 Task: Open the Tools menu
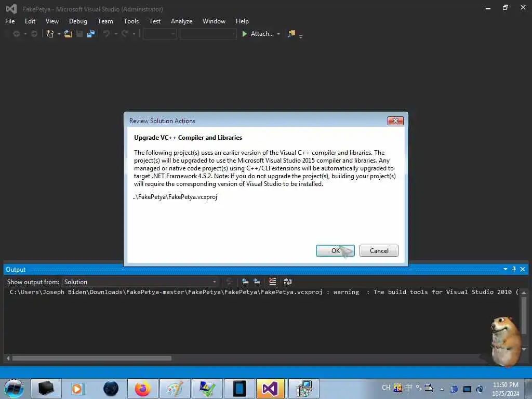point(131,21)
